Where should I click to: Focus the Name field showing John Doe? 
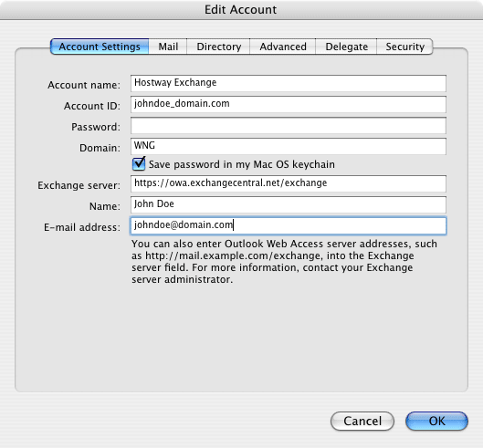click(x=289, y=204)
